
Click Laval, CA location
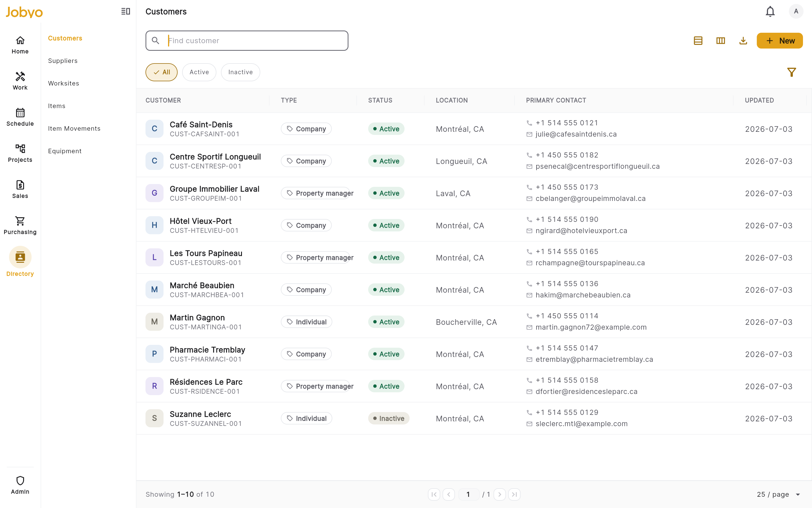coord(453,194)
